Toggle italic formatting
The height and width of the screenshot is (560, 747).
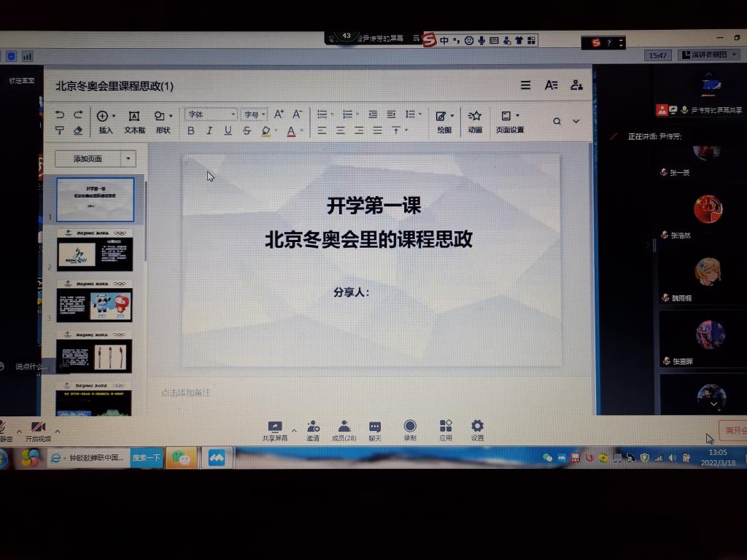(x=209, y=131)
